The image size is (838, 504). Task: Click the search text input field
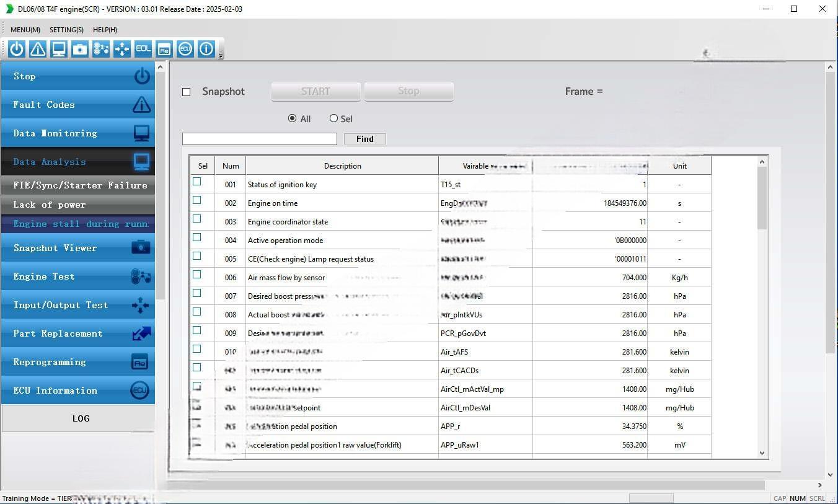point(259,139)
